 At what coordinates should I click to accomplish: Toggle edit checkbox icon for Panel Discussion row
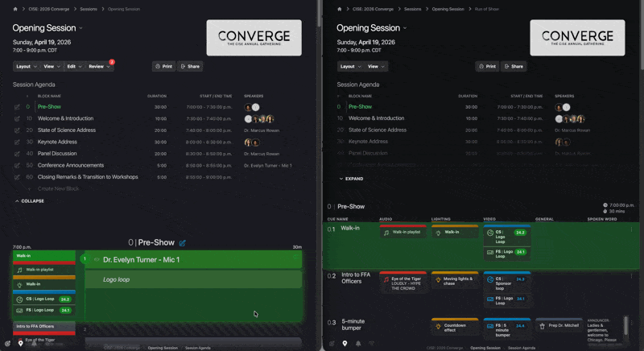[x=17, y=154]
